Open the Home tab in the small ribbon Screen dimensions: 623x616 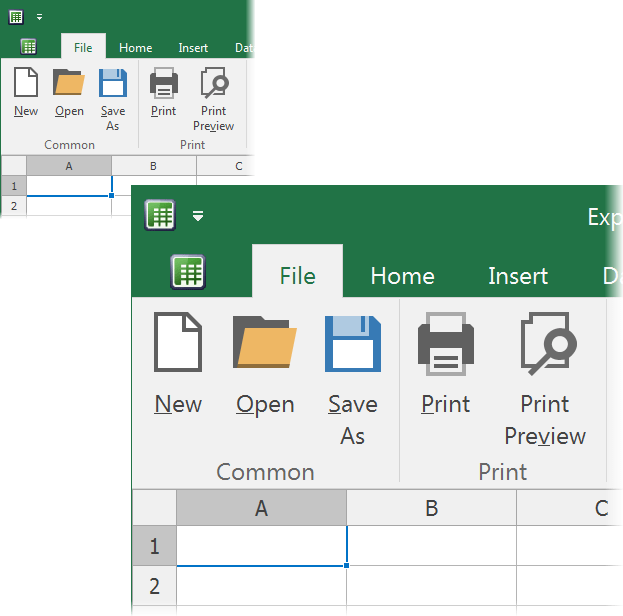135,48
